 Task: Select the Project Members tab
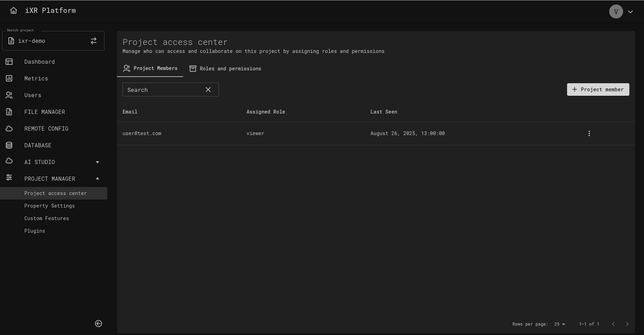tap(150, 68)
